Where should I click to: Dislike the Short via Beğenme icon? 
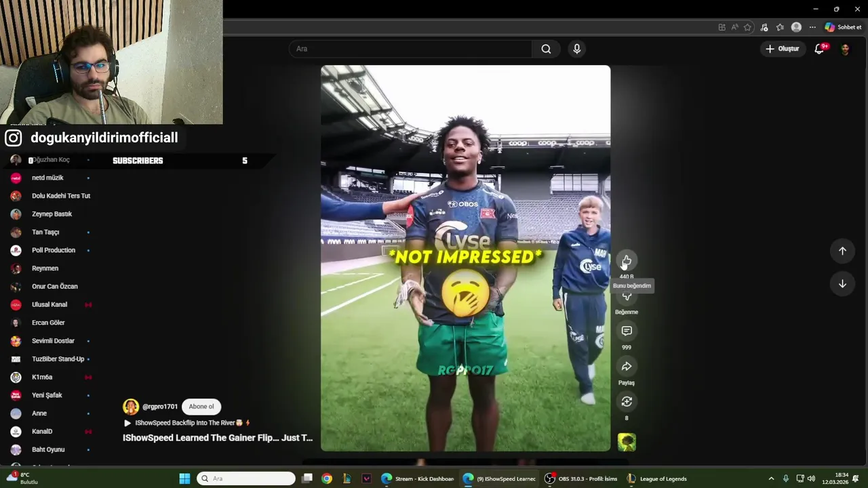[627, 296]
